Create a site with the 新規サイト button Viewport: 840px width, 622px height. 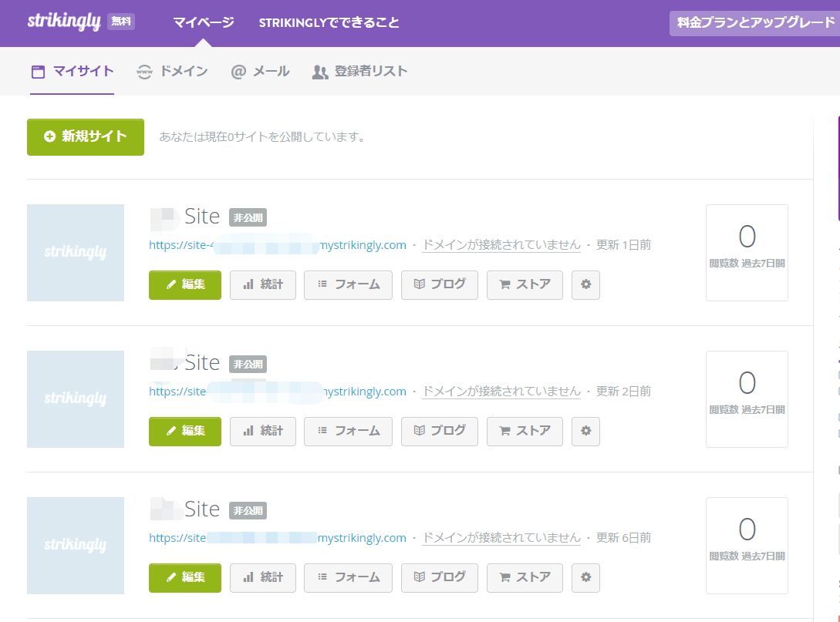[85, 136]
